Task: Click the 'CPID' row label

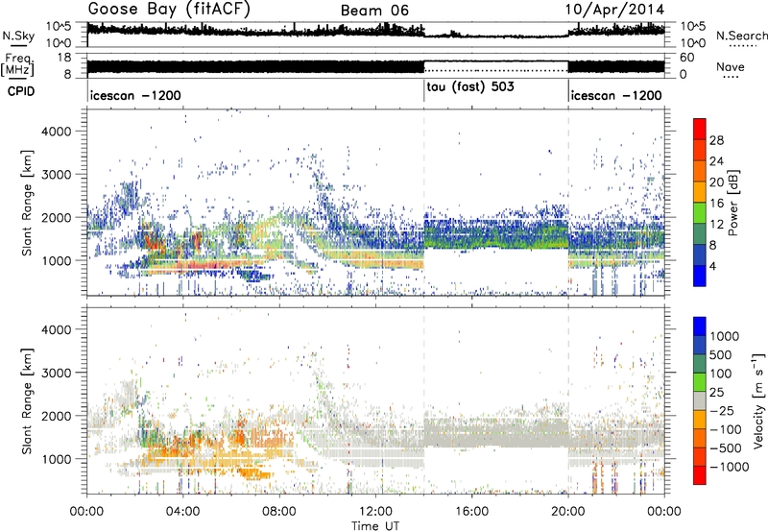Action: (21, 91)
